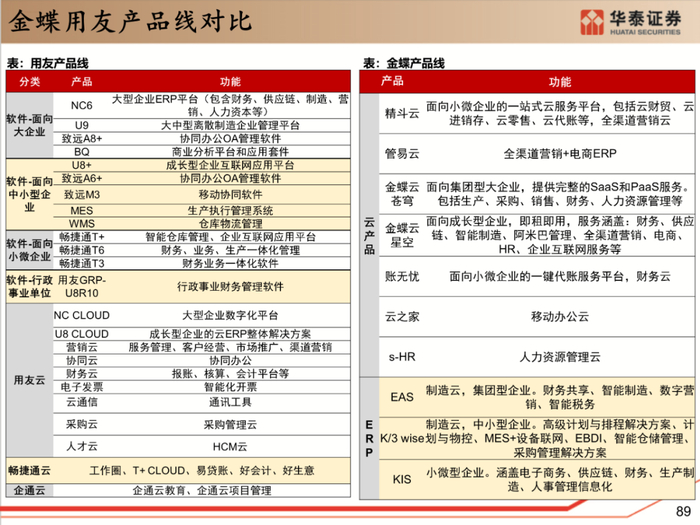Click the HCM云 function text
This screenshot has width=700, height=525.
point(230,446)
